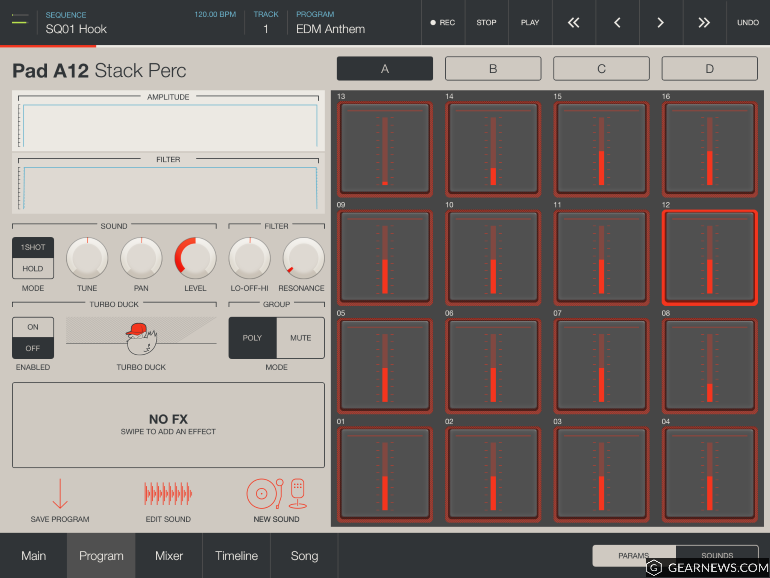Open the Program tab

click(x=101, y=556)
